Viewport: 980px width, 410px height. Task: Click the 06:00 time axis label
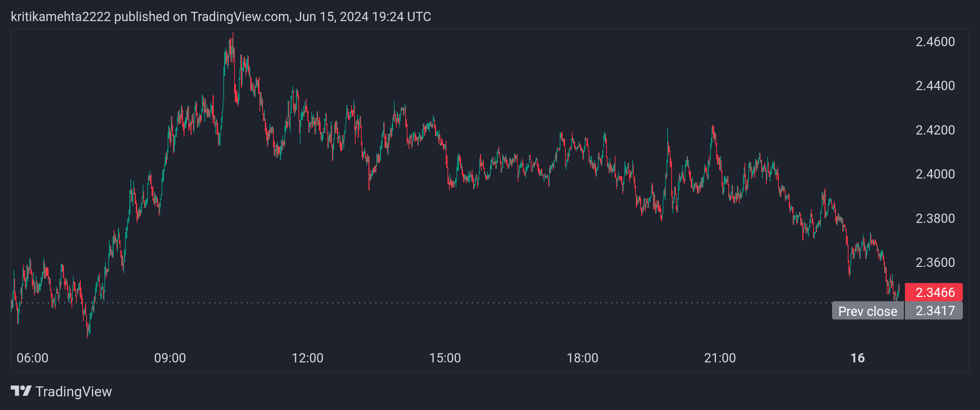(32, 358)
